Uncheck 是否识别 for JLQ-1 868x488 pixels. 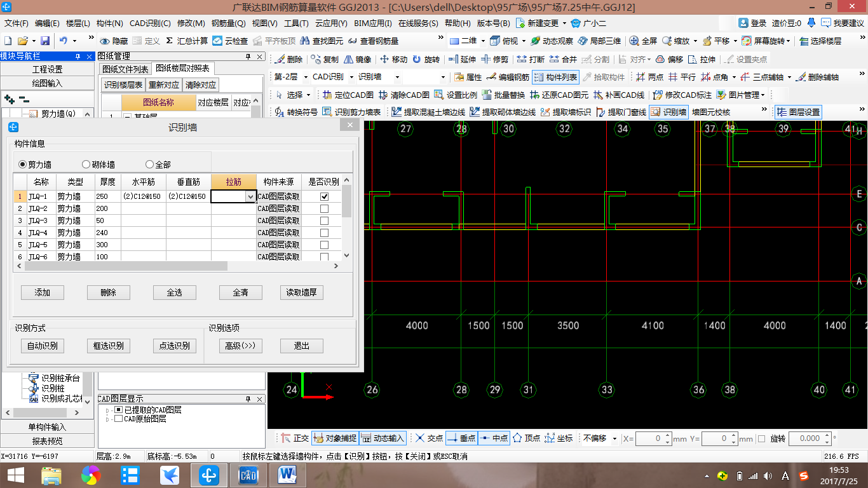[x=324, y=197]
